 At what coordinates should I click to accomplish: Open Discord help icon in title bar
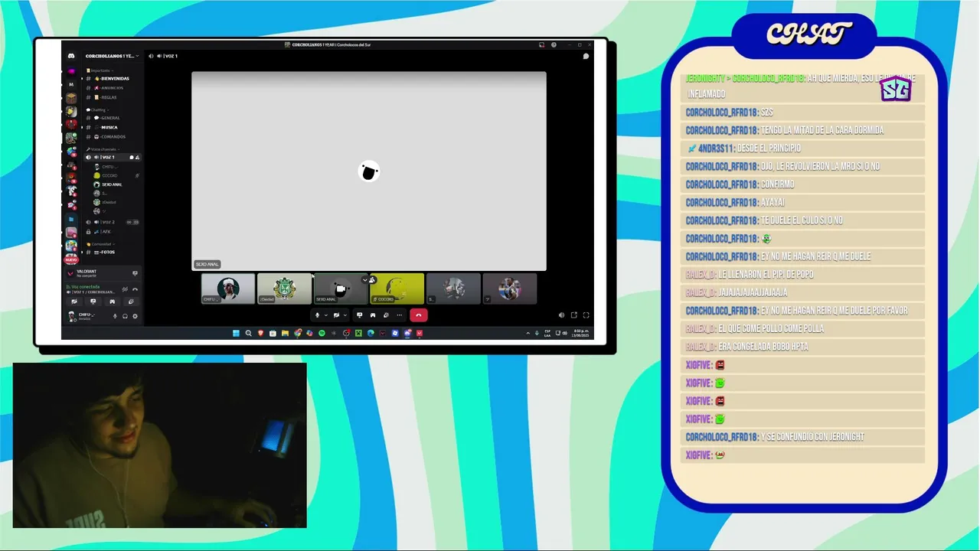click(554, 44)
